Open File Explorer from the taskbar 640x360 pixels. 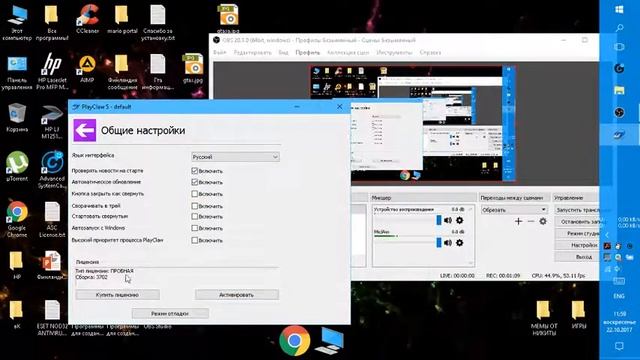619,90
